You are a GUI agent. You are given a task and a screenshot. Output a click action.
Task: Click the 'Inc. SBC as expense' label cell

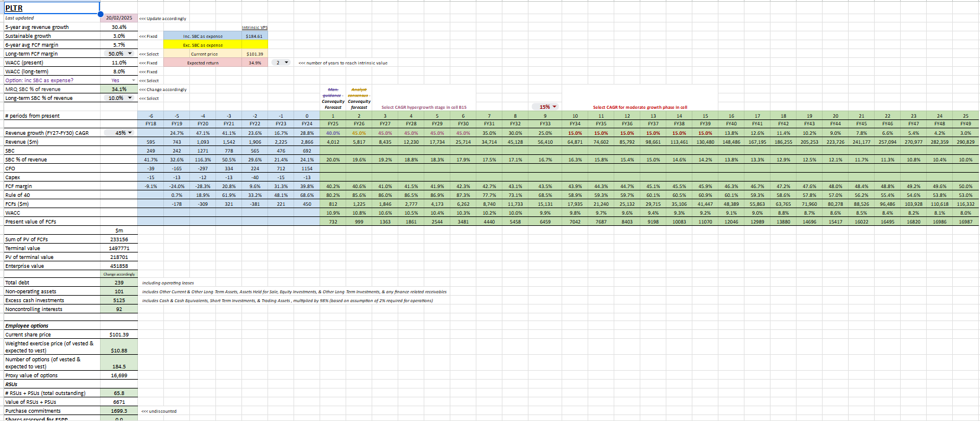[203, 36]
